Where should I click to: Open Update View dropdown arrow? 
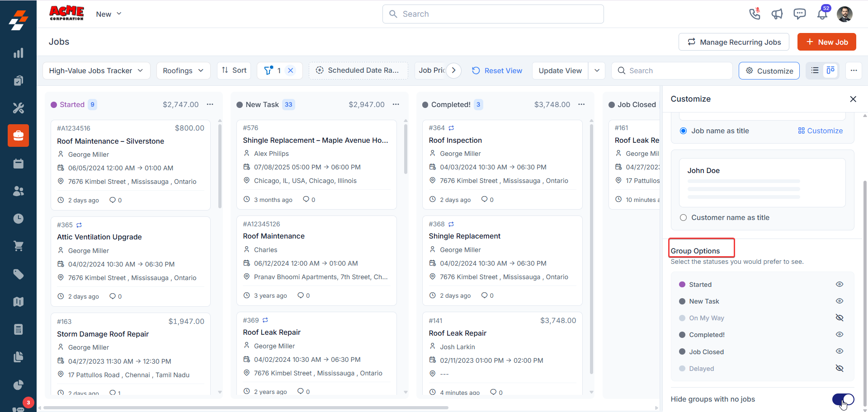click(x=597, y=70)
